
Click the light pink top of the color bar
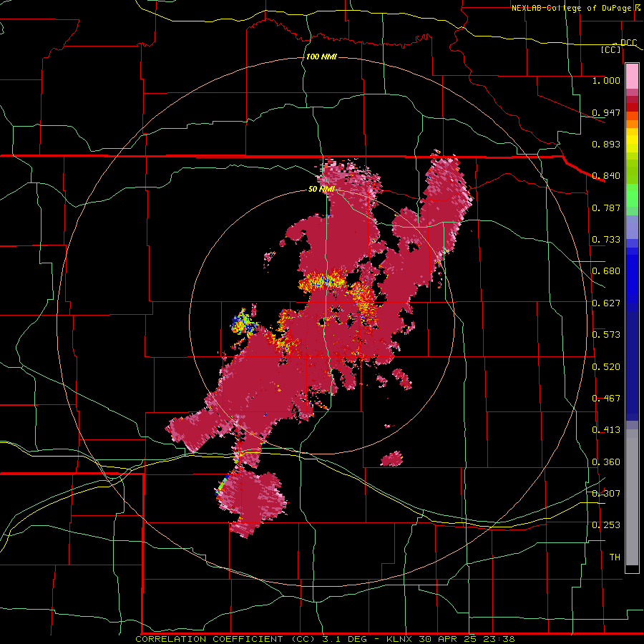(x=632, y=76)
